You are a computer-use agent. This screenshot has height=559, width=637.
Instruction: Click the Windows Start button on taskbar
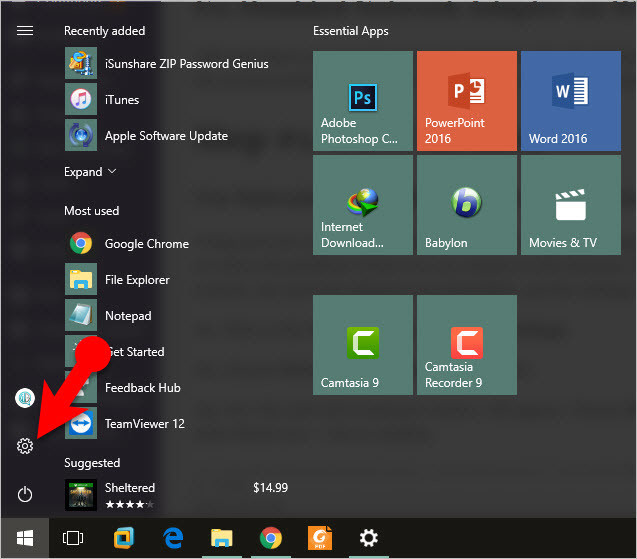coord(25,538)
